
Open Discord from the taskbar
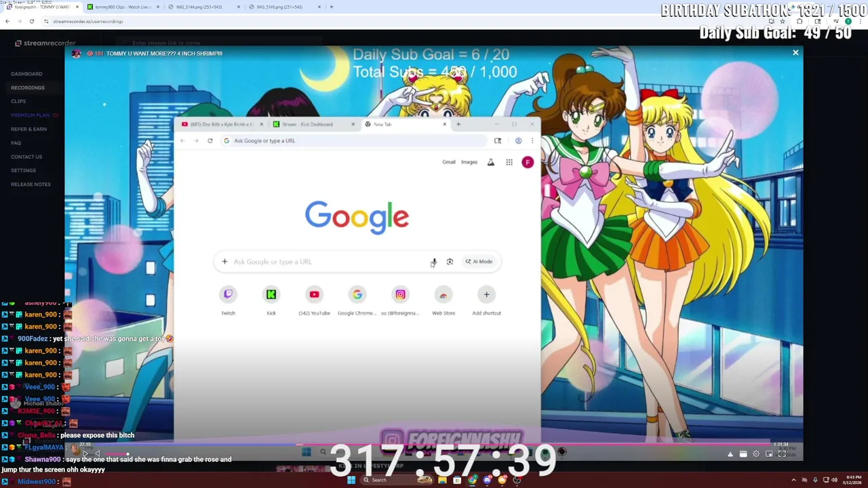click(x=488, y=480)
